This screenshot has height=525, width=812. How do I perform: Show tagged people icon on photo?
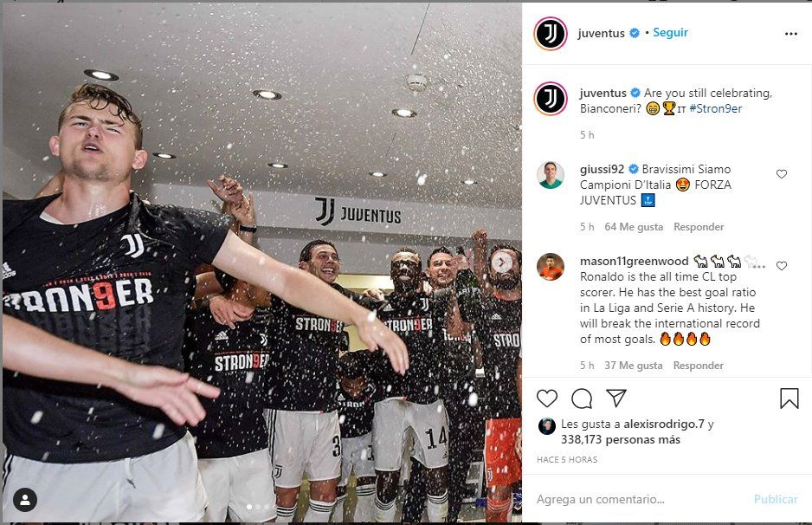25,500
